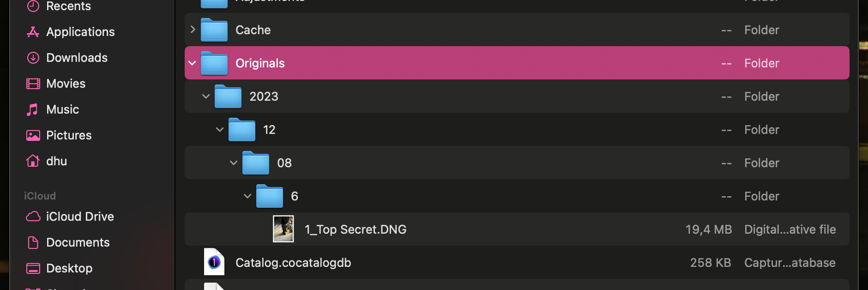
Task: Expand the Cache folder
Action: pyautogui.click(x=193, y=30)
